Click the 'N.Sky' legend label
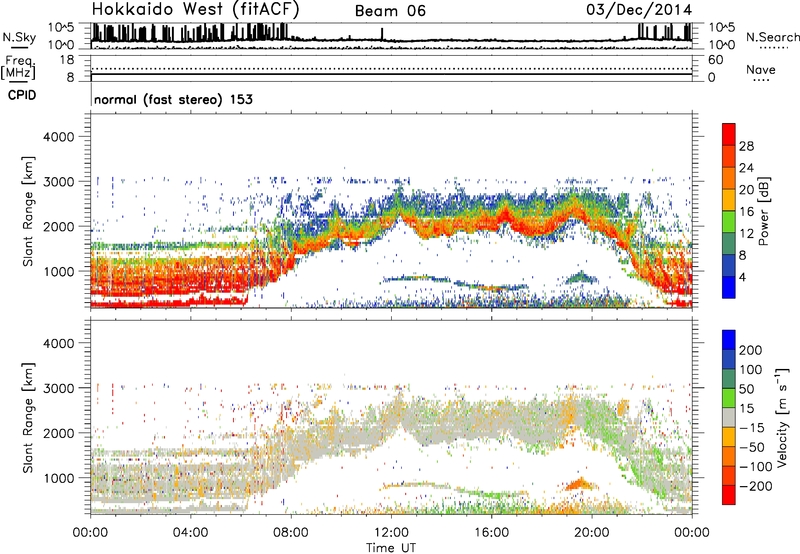 click(x=19, y=37)
